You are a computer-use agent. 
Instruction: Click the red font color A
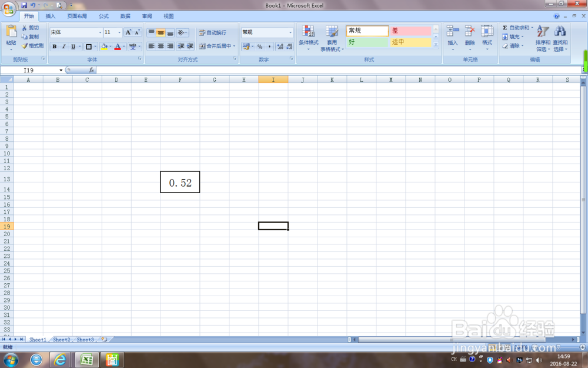coord(118,47)
